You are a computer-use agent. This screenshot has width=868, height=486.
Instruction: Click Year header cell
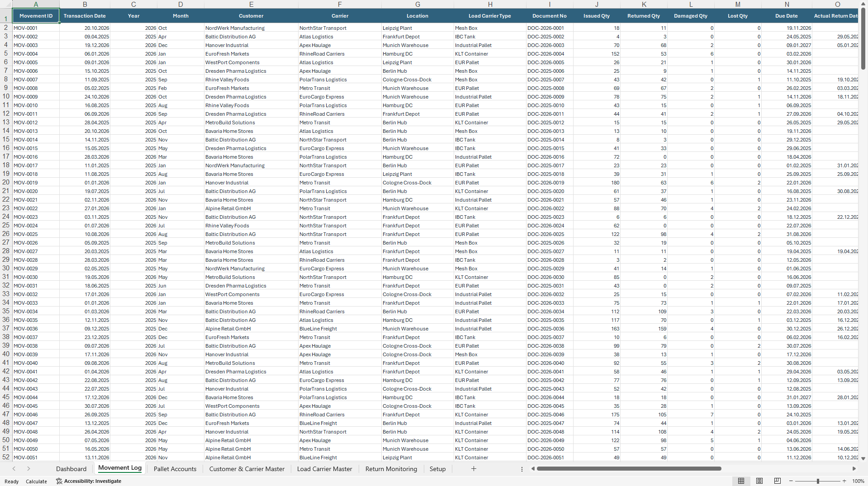point(133,16)
